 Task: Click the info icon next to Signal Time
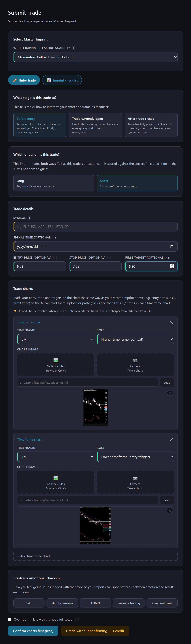(x=55, y=238)
